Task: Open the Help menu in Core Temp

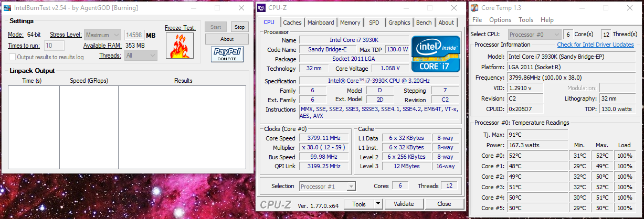Action: click(547, 20)
